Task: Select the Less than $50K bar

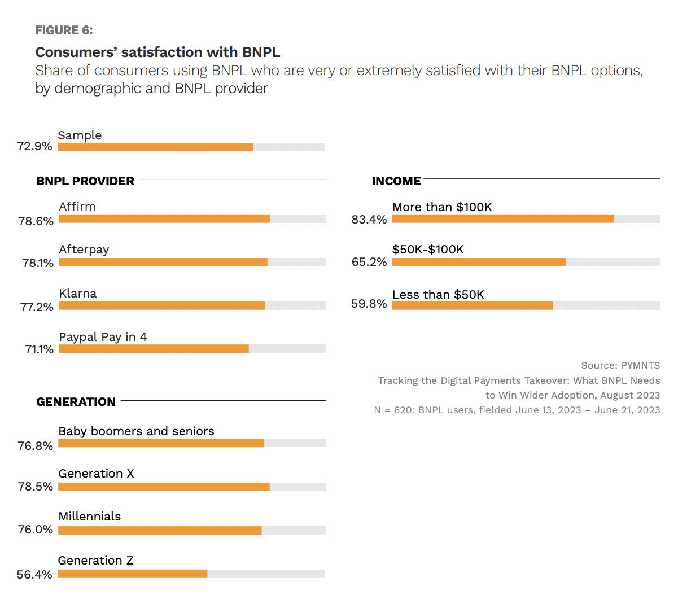Action: tap(473, 306)
